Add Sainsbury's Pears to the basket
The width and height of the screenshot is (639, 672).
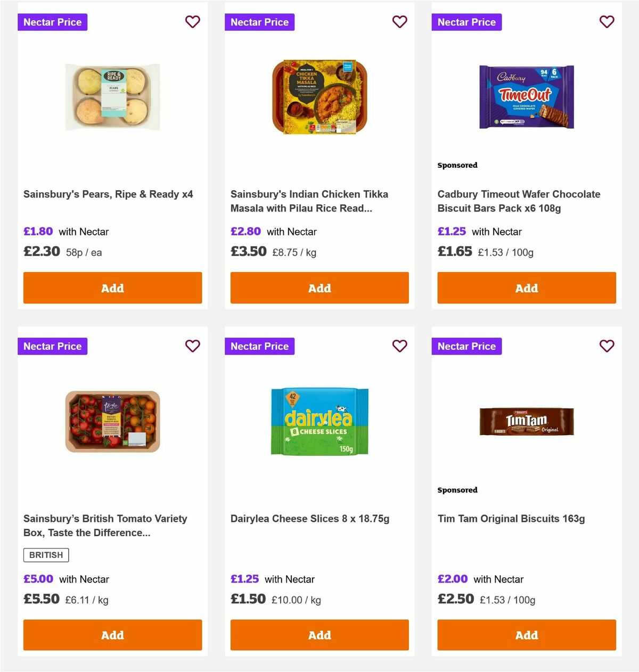(112, 288)
